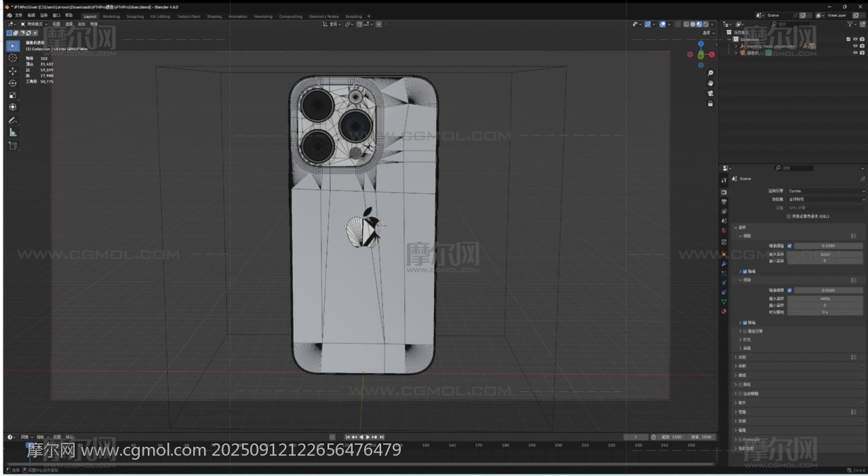Toggle Open Shading Language (OSL) checkbox

[x=789, y=216]
